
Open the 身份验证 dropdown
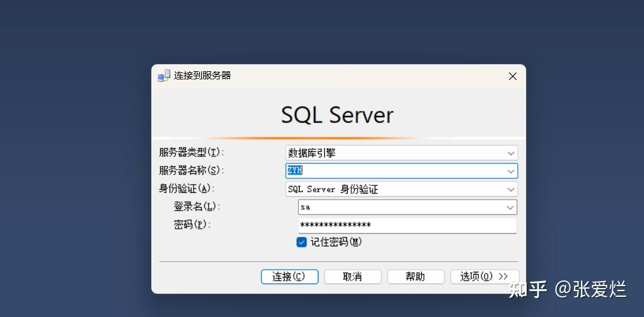(510, 189)
